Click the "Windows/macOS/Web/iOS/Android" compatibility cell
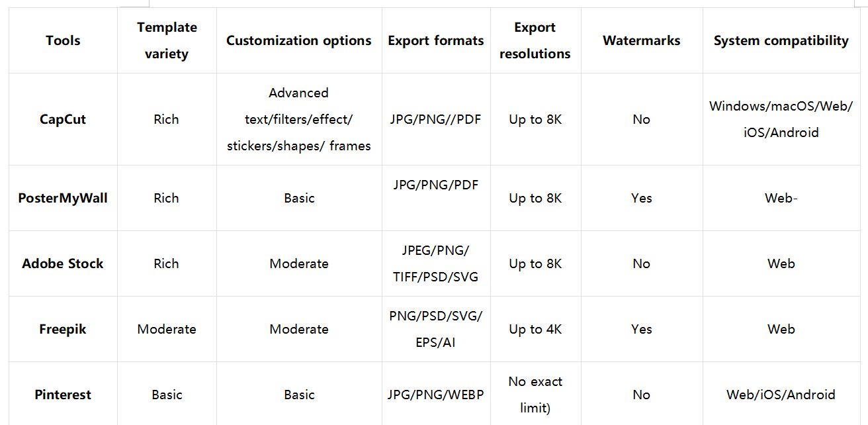 pyautogui.click(x=781, y=119)
